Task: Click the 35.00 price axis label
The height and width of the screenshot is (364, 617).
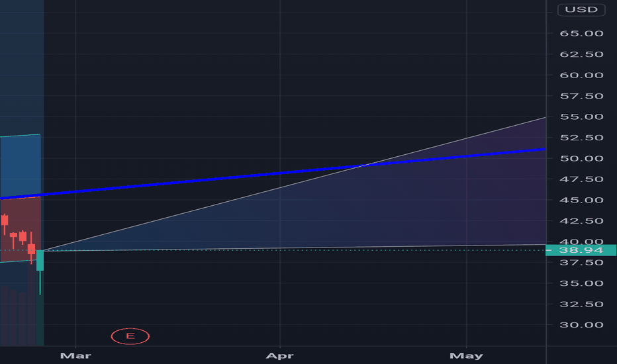Action: (581, 283)
